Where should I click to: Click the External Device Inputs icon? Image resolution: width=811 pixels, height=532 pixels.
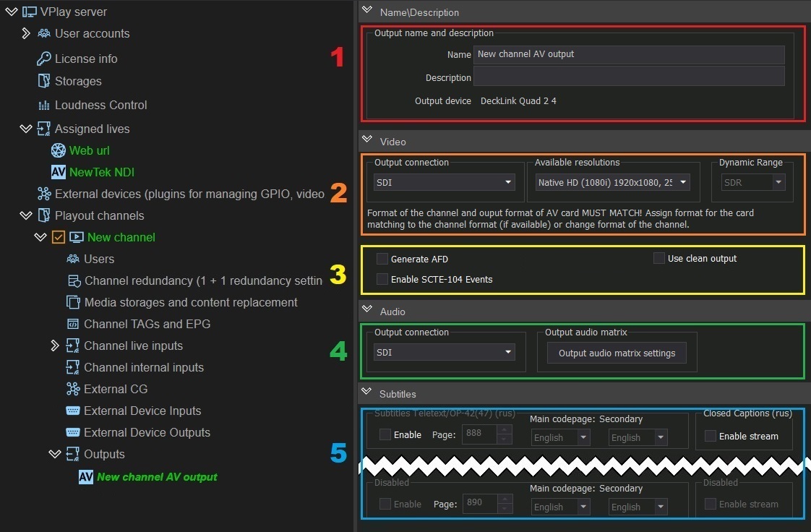pos(73,411)
